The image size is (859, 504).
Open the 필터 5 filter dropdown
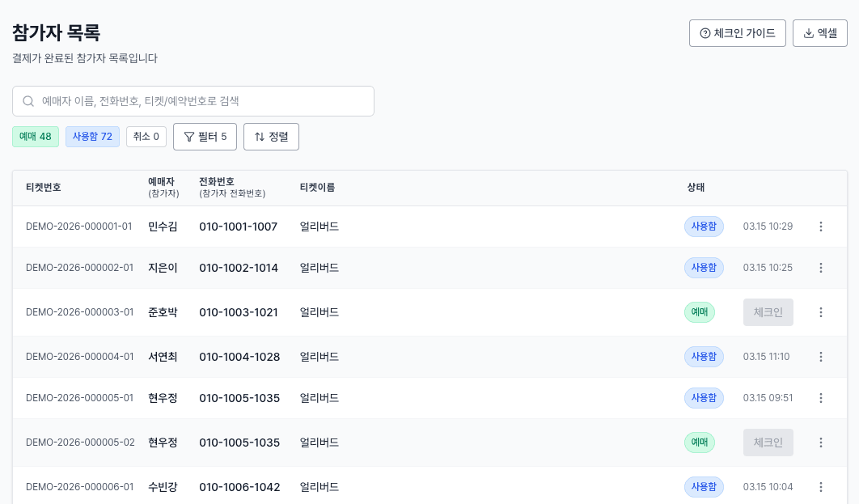point(205,137)
